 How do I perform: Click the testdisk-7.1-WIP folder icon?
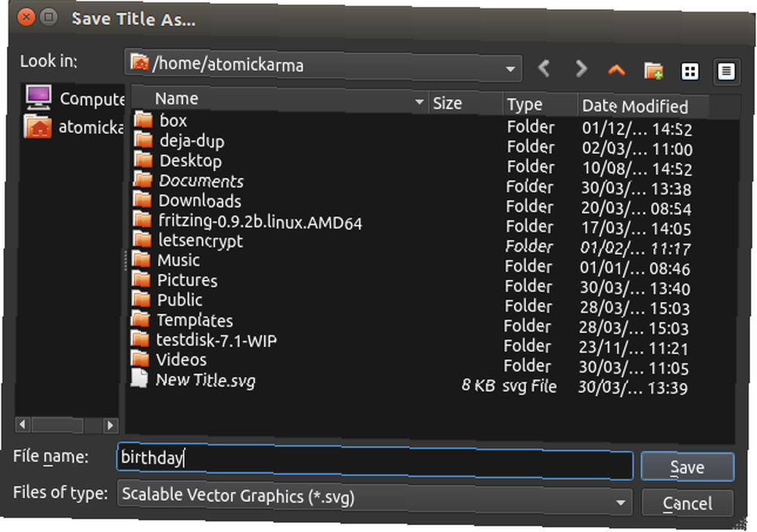[141, 338]
